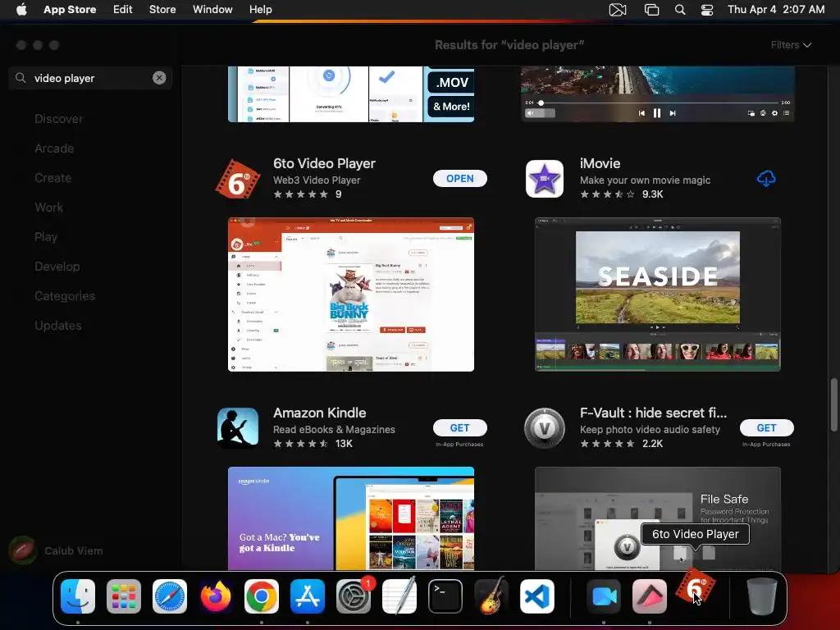
Task: Launch Firefox from the Dock
Action: 216,596
